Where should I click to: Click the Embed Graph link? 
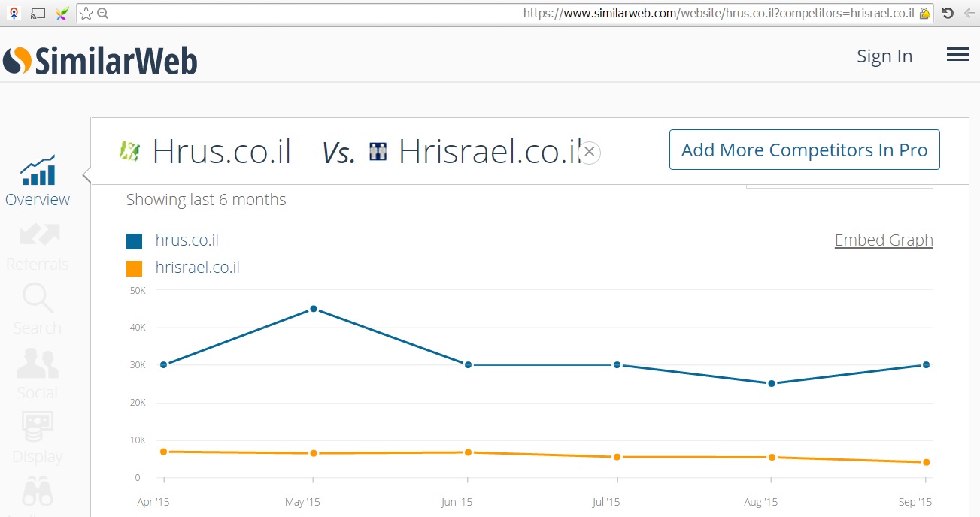884,240
